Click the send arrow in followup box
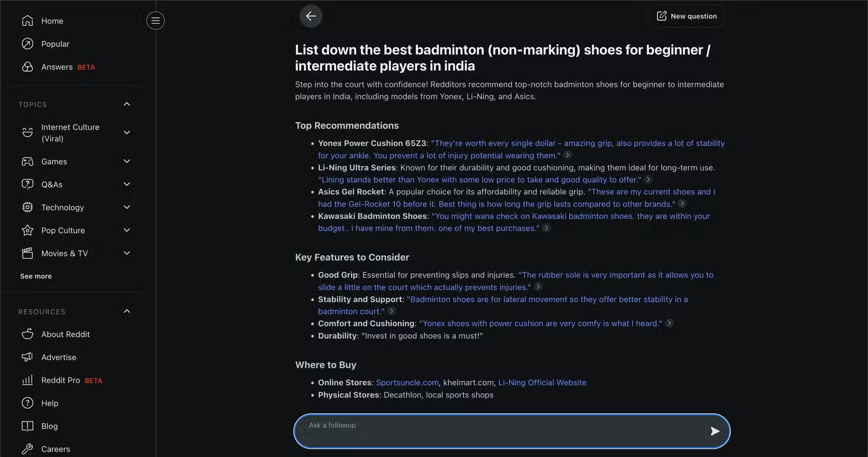The image size is (868, 457). pyautogui.click(x=715, y=431)
